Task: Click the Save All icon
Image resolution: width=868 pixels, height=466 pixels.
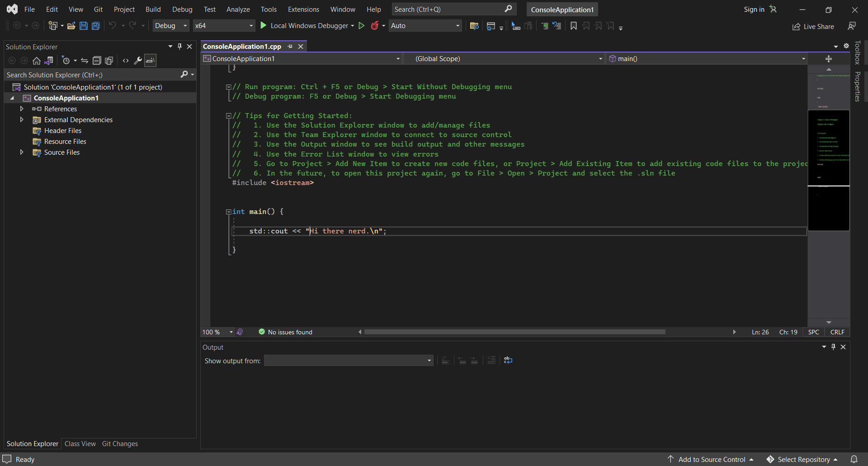Action: coord(96,26)
